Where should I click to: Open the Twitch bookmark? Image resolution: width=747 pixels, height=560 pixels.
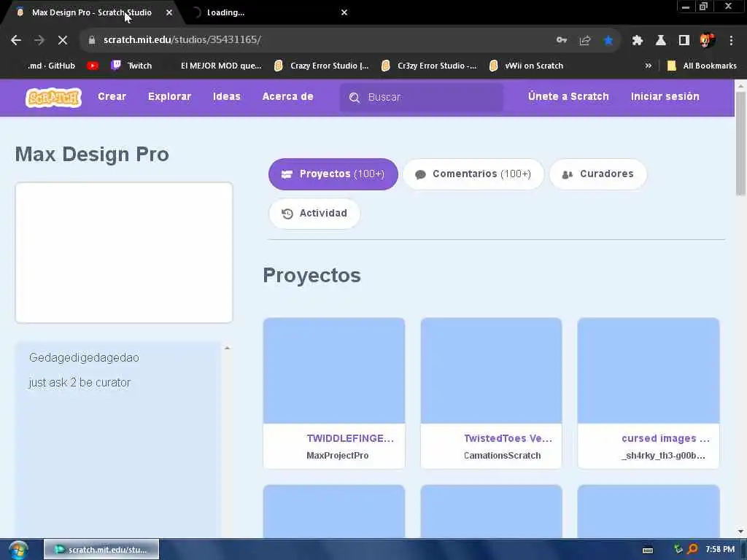pyautogui.click(x=131, y=66)
